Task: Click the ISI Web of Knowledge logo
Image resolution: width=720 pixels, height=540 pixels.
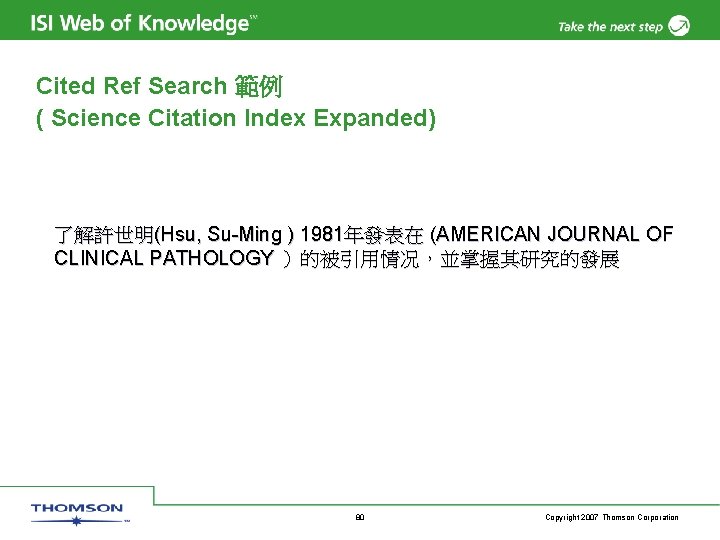Action: tap(144, 23)
